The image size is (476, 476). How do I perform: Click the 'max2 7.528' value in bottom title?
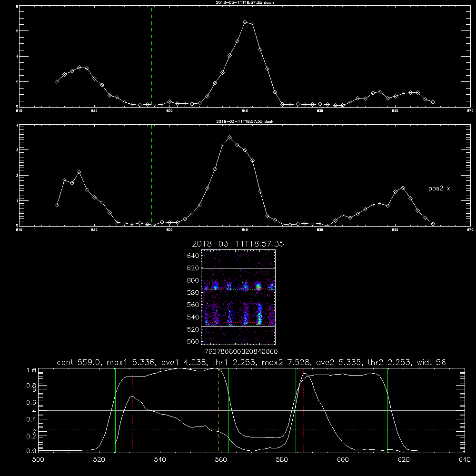point(286,362)
